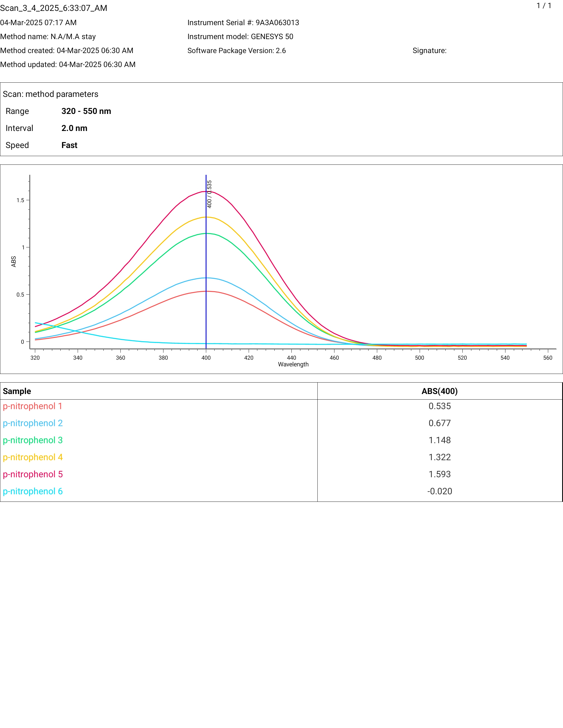Click the Sample column header
The image size is (563, 728).
(x=17, y=391)
